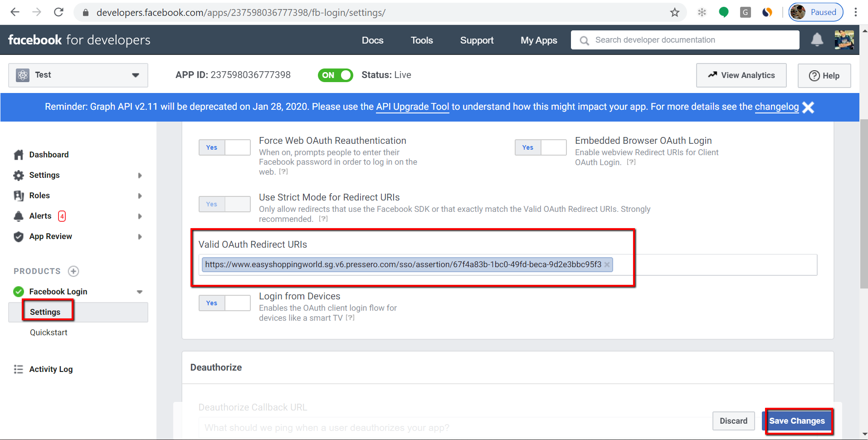This screenshot has width=868, height=440.
Task: Click the green check icon beside Facebook Login
Action: tap(19, 292)
